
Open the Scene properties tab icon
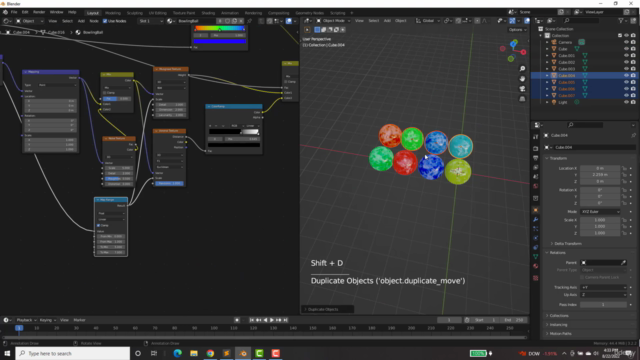click(x=536, y=177)
